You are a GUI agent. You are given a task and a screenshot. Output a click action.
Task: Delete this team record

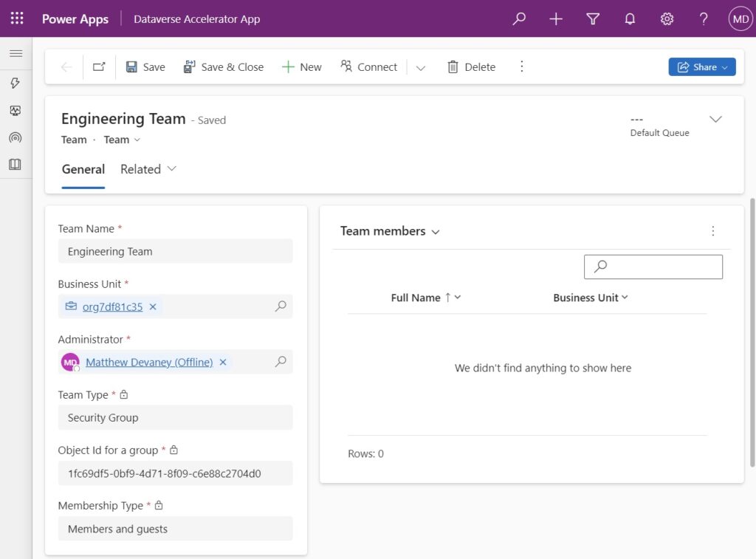pyautogui.click(x=471, y=67)
